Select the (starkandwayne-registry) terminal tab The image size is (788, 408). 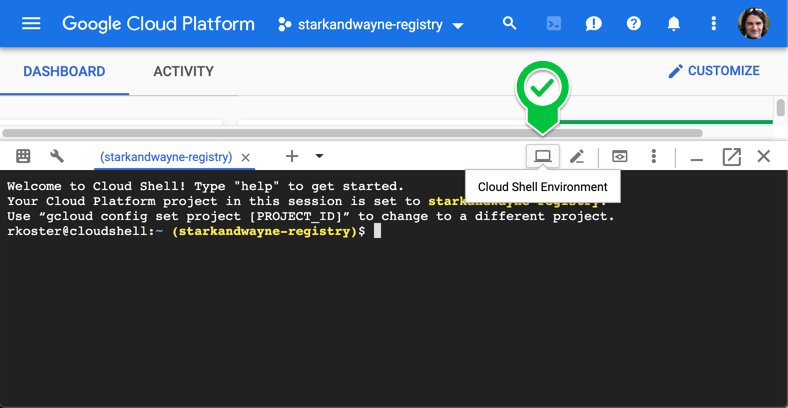[x=166, y=157]
